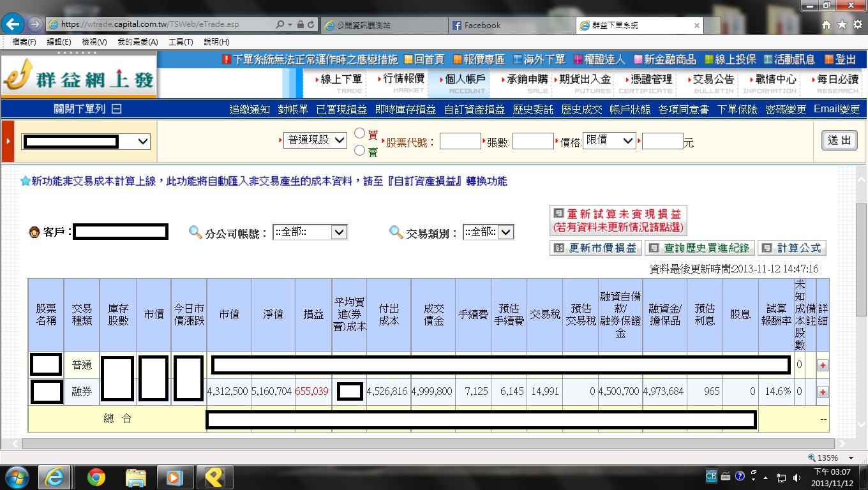Open the Internet Explorer tools gear

click(x=857, y=24)
